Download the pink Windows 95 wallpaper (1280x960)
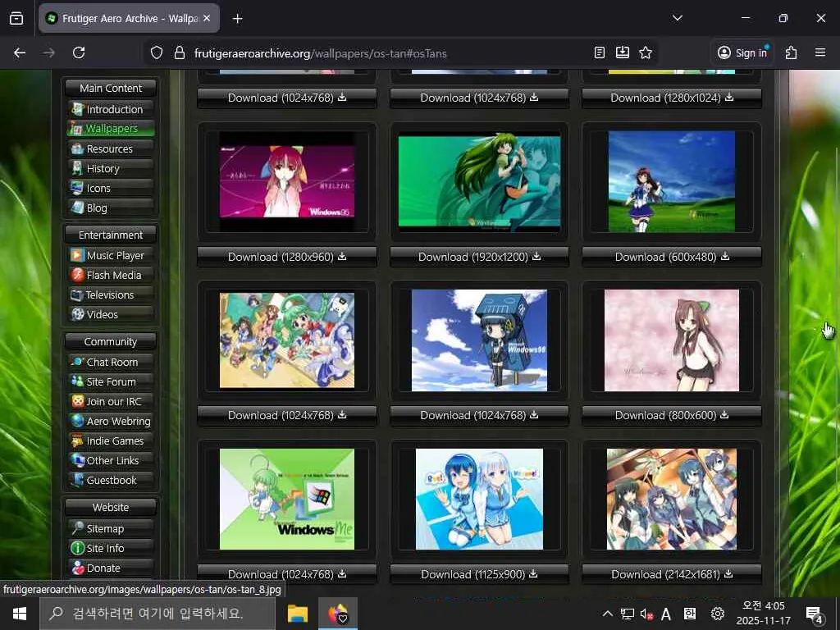Image resolution: width=840 pixels, height=630 pixels. pos(287,257)
